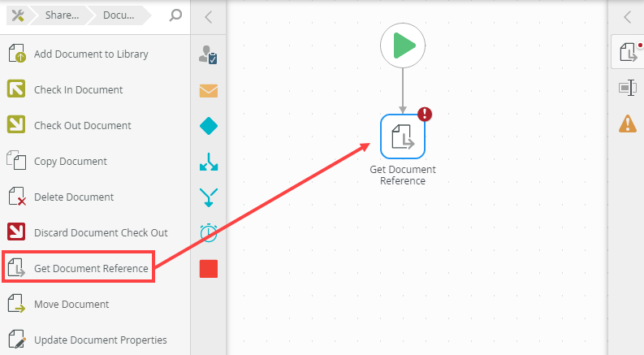The height and width of the screenshot is (355, 644).
Task: Select Get Document Reference toolbox label
Action: click(x=91, y=268)
